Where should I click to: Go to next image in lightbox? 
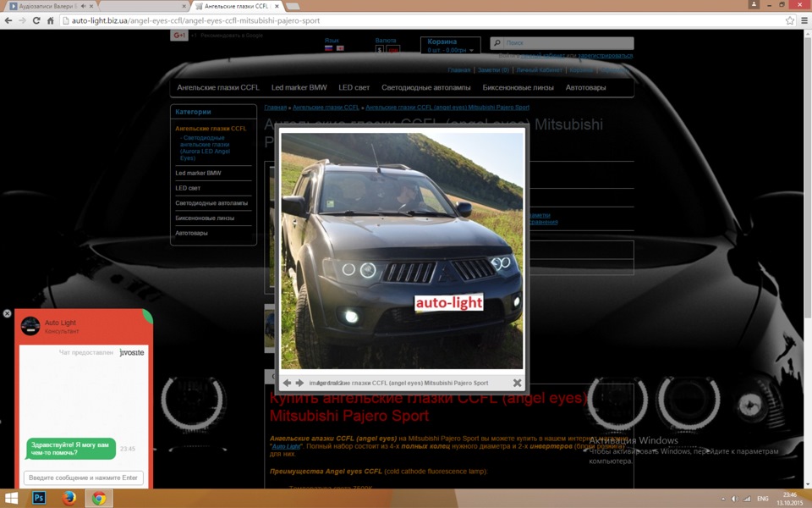(x=299, y=383)
